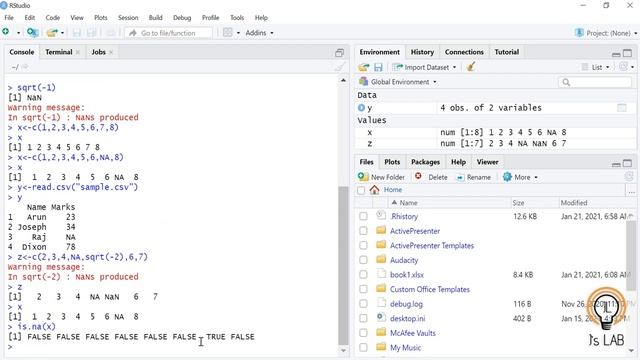Open the Session menu
This screenshot has width=640, height=360.
tap(128, 18)
